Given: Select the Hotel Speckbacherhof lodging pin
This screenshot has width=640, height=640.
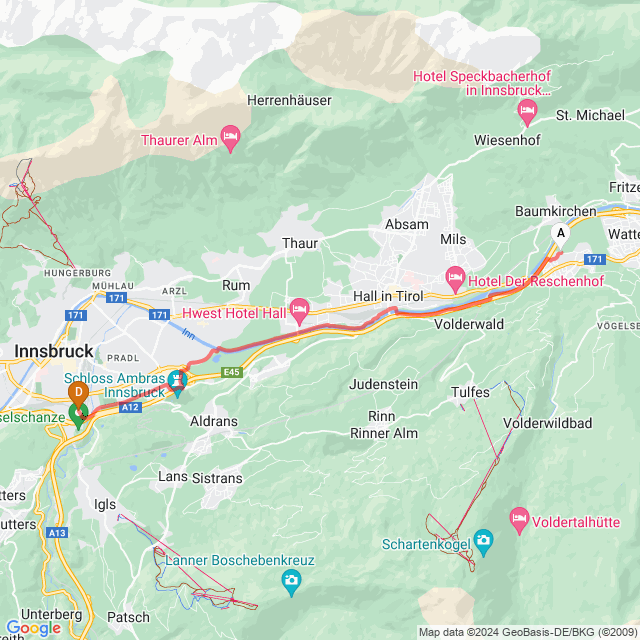Looking at the screenshot, I should pos(527,112).
